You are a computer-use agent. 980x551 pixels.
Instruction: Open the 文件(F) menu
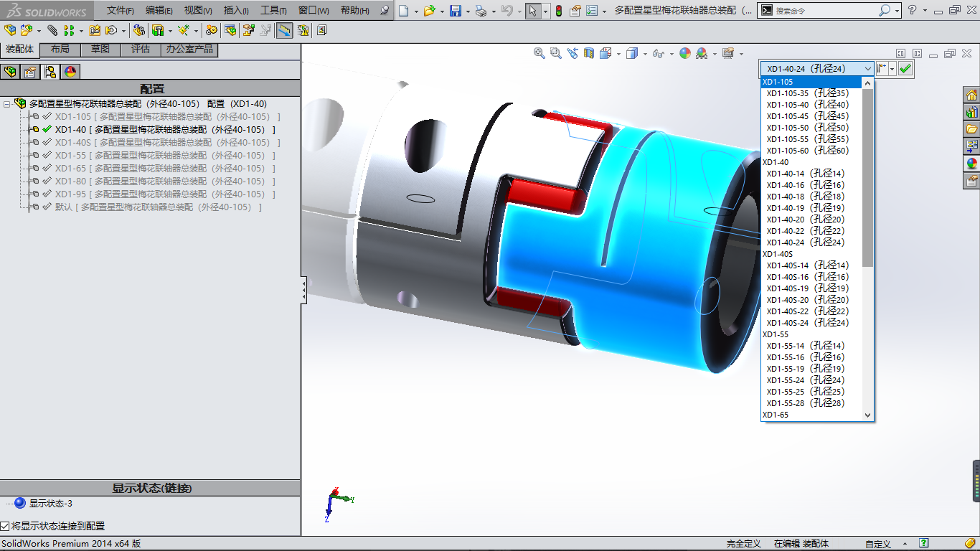pos(121,11)
